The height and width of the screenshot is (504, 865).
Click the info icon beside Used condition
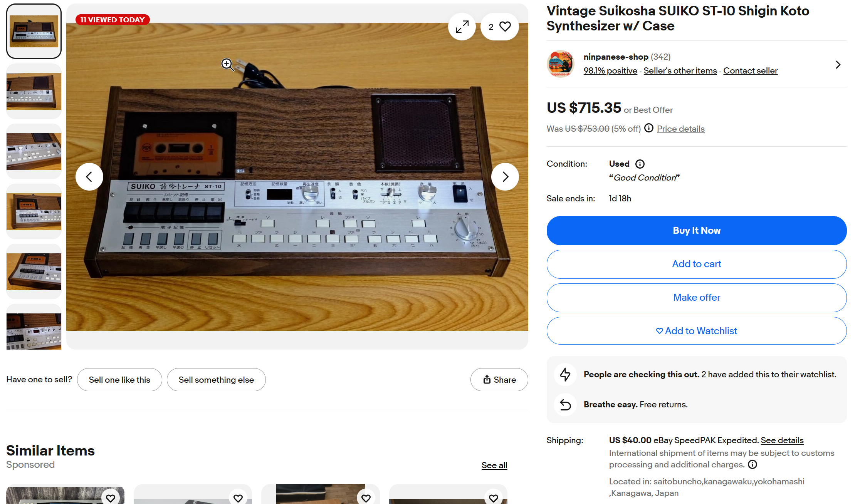coord(640,164)
